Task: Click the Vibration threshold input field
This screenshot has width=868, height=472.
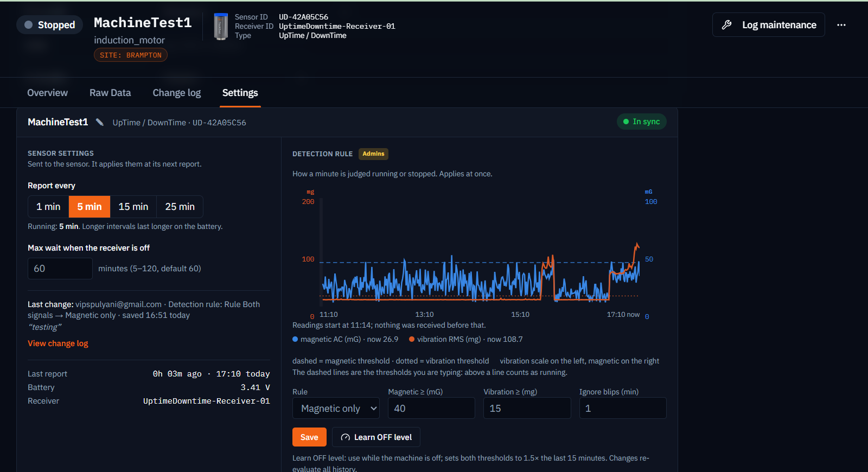Action: pyautogui.click(x=527, y=408)
